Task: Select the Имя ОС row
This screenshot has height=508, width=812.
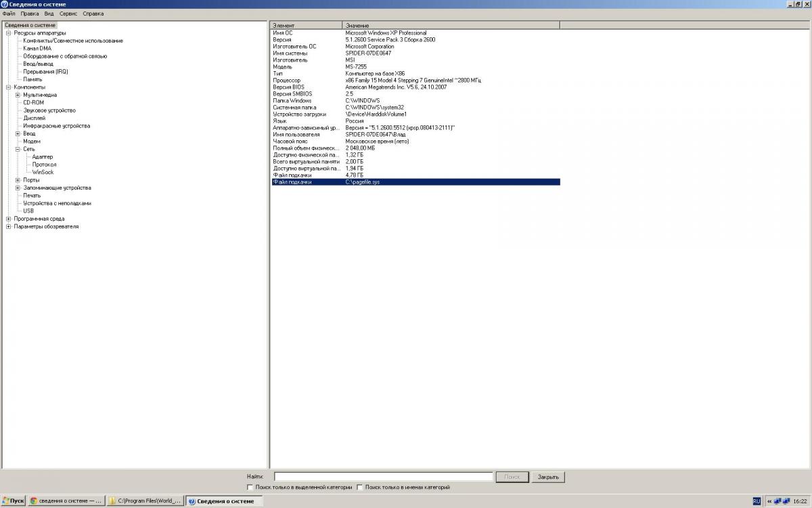Action: point(415,33)
